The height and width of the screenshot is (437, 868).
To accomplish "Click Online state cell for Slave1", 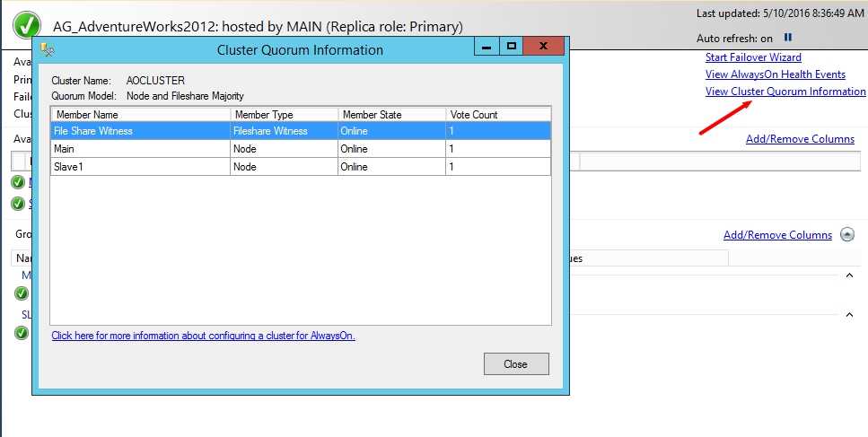I will 392,167.
